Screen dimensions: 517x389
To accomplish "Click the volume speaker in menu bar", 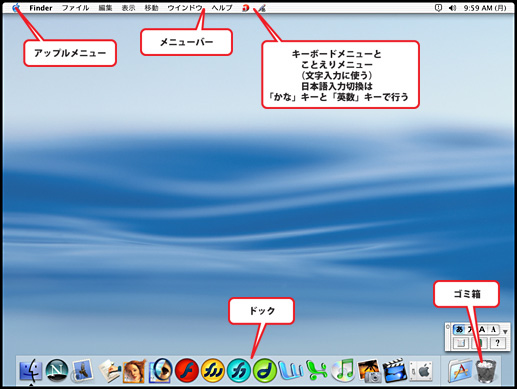I will coord(452,8).
